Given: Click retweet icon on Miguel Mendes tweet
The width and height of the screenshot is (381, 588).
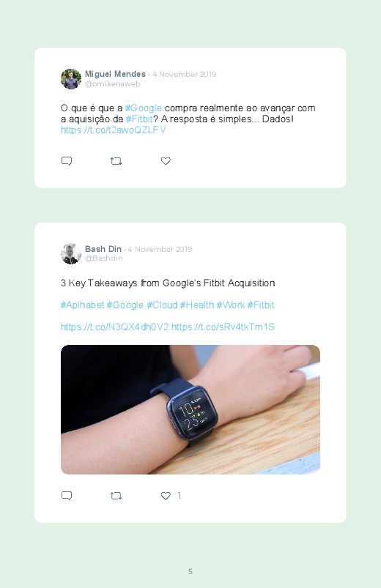Looking at the screenshot, I should tap(116, 161).
